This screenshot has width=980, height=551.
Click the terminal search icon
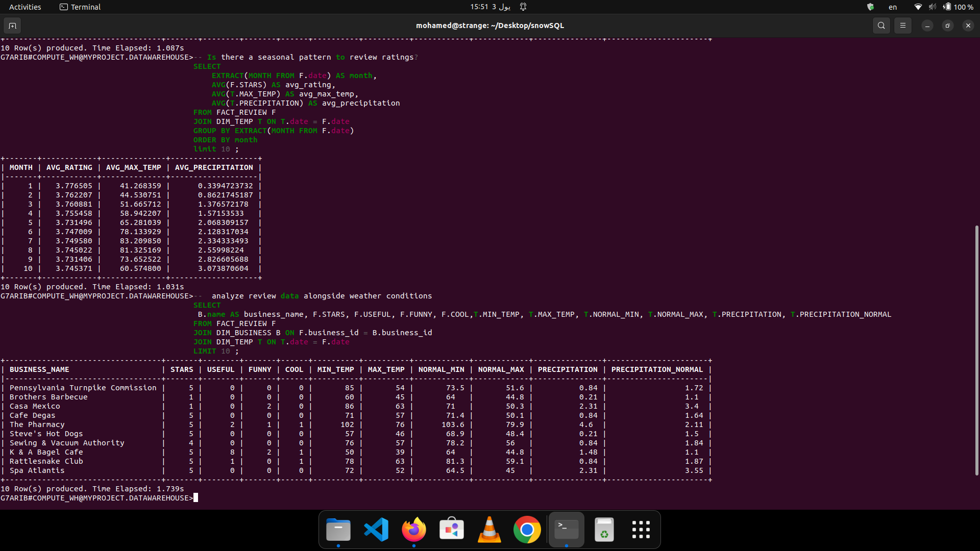pos(881,26)
